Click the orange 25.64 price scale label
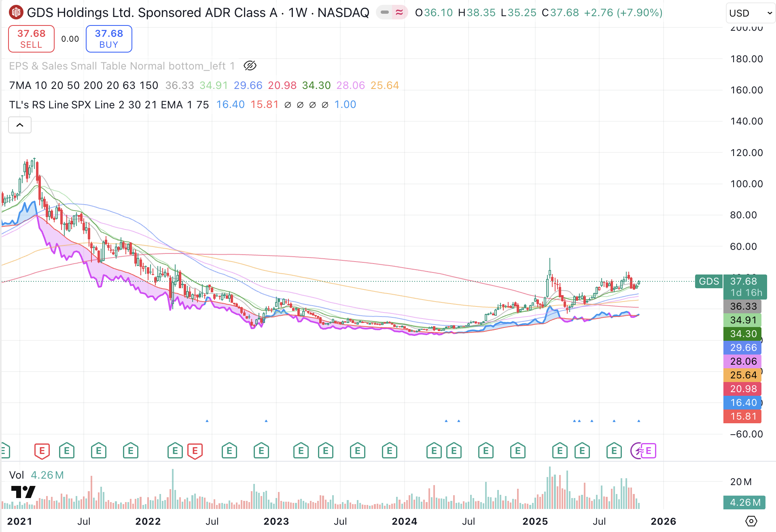 743,375
